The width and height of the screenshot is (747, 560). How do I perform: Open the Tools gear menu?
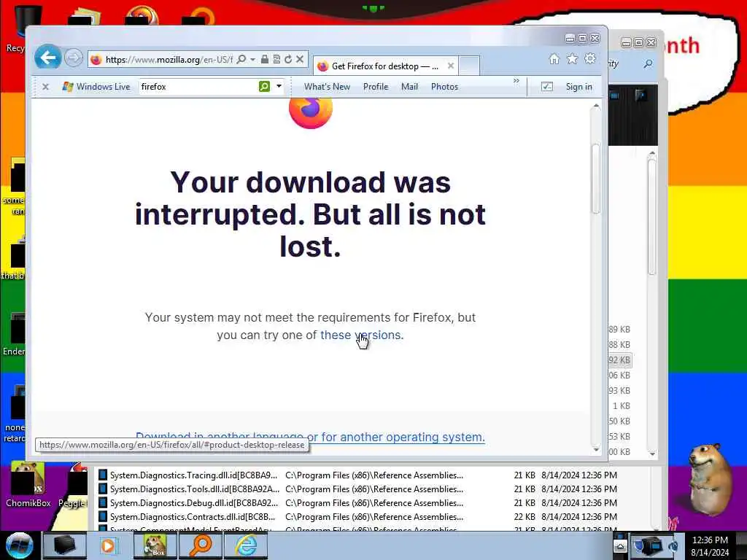[x=589, y=58]
